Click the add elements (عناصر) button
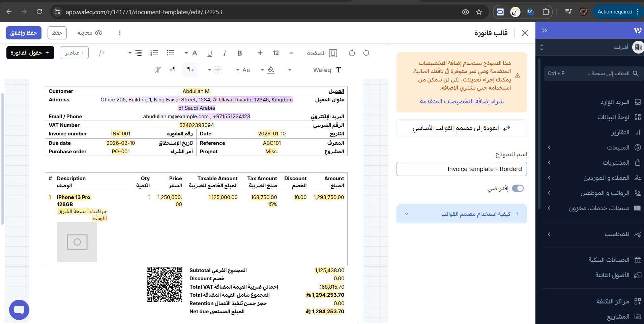Viewport: 644px width, 324px height. click(x=75, y=53)
